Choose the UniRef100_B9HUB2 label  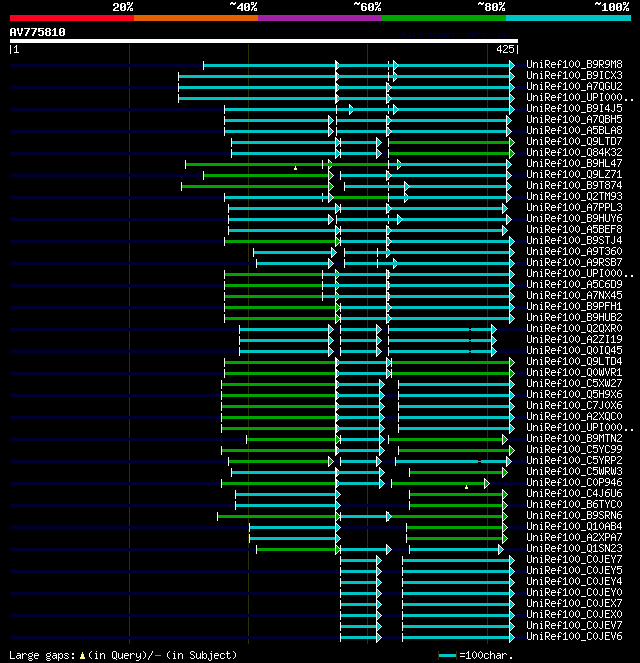574,317
